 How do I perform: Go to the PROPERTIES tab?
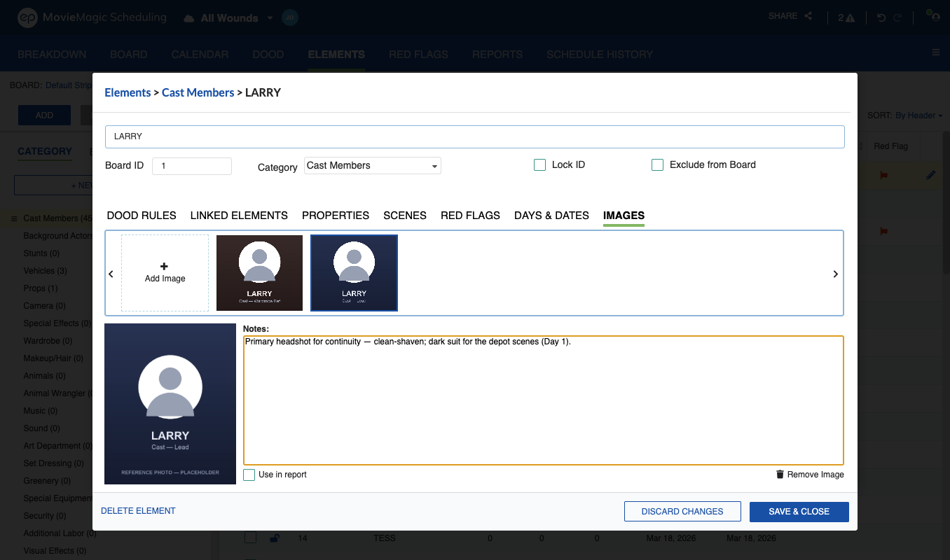click(336, 216)
